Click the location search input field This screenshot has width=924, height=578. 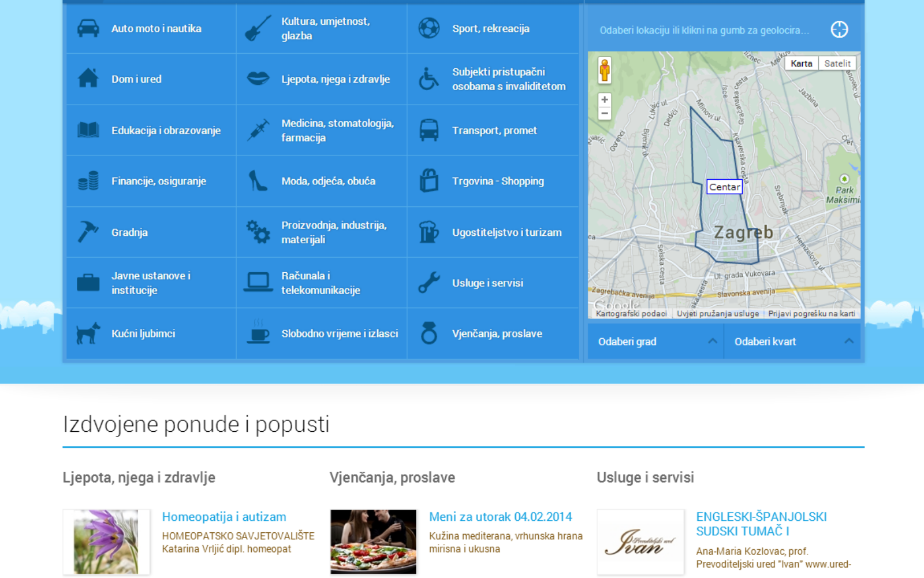click(705, 30)
